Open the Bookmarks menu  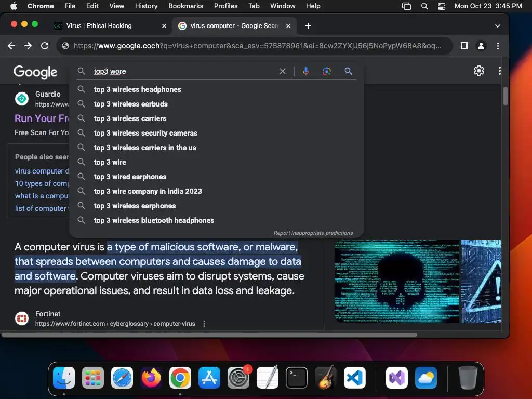click(x=185, y=6)
